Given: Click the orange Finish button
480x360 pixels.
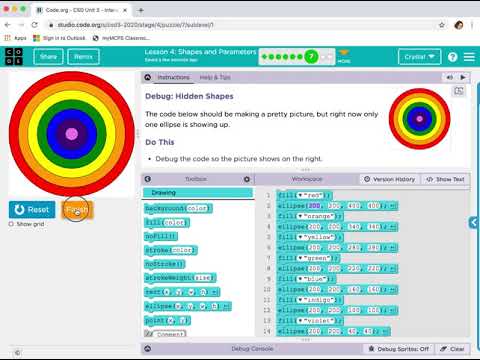Looking at the screenshot, I should (77, 210).
